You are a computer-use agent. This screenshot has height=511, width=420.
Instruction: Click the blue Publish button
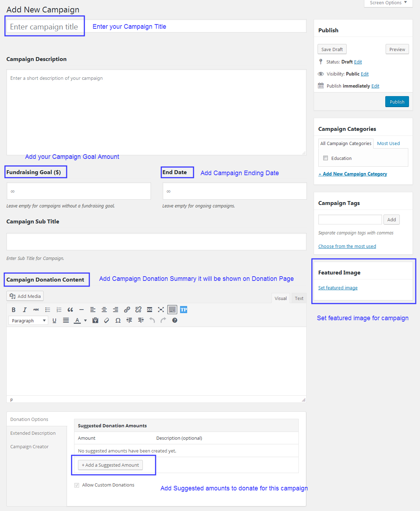click(397, 102)
